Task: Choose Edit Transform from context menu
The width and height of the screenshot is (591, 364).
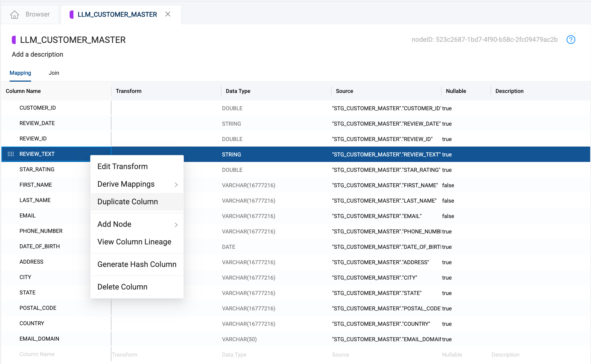Action: coord(122,166)
